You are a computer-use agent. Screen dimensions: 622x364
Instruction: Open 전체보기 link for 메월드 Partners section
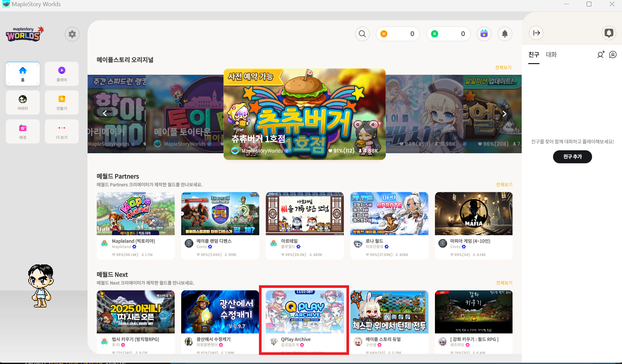click(x=504, y=184)
